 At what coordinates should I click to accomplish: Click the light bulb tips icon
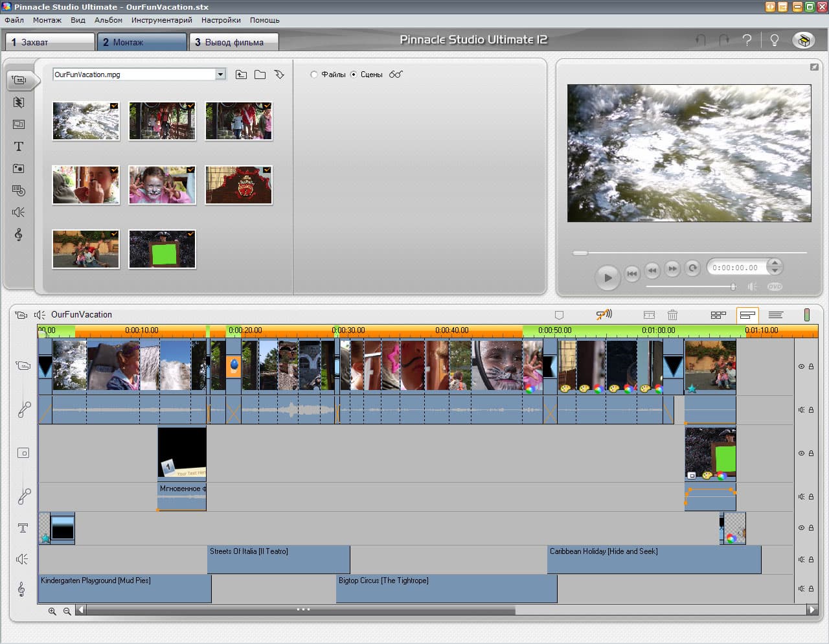point(774,40)
